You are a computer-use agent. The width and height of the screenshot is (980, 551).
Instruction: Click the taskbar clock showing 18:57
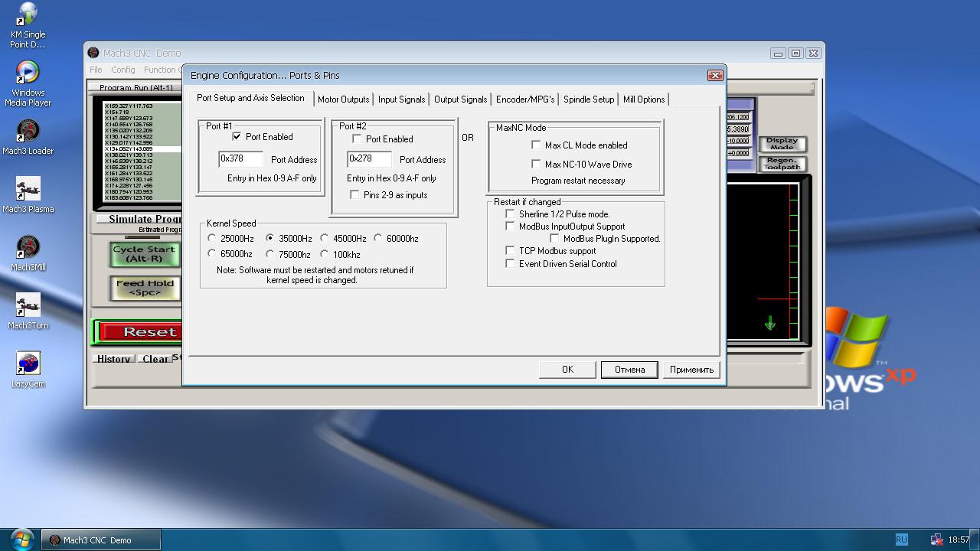coord(959,540)
